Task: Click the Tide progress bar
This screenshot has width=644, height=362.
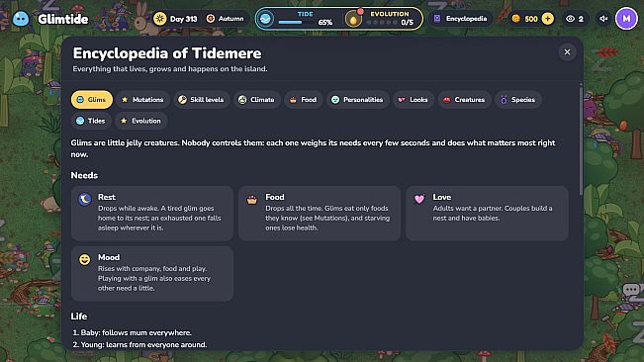Action: pyautogui.click(x=296, y=22)
